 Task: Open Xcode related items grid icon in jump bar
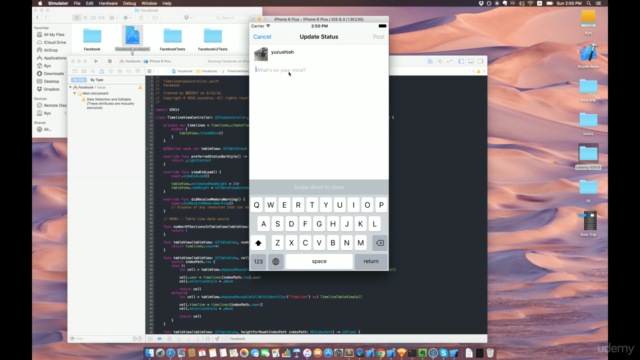149,71
